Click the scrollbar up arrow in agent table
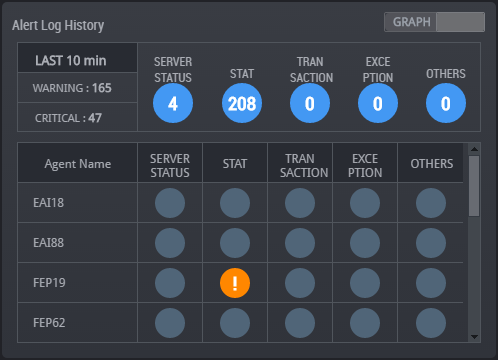498x360 pixels. point(474,149)
